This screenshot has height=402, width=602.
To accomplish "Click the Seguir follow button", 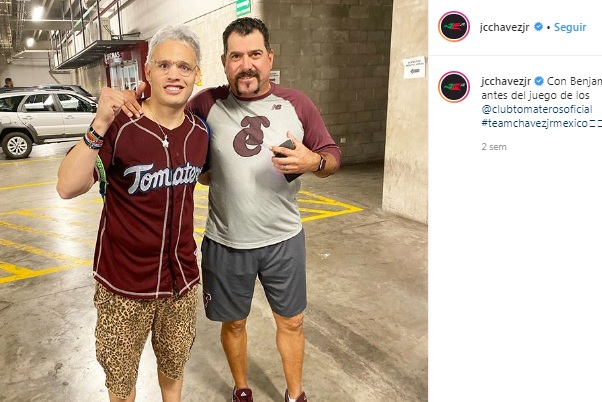I will [570, 27].
